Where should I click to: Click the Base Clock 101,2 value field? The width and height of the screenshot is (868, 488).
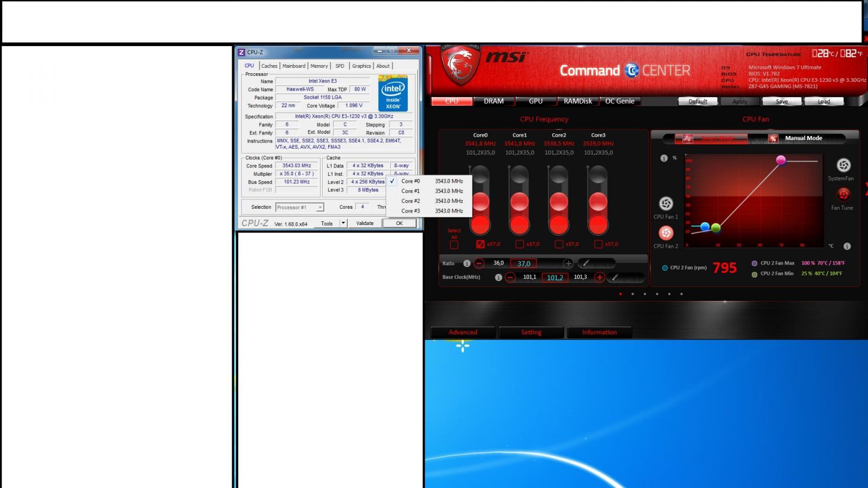pos(554,277)
